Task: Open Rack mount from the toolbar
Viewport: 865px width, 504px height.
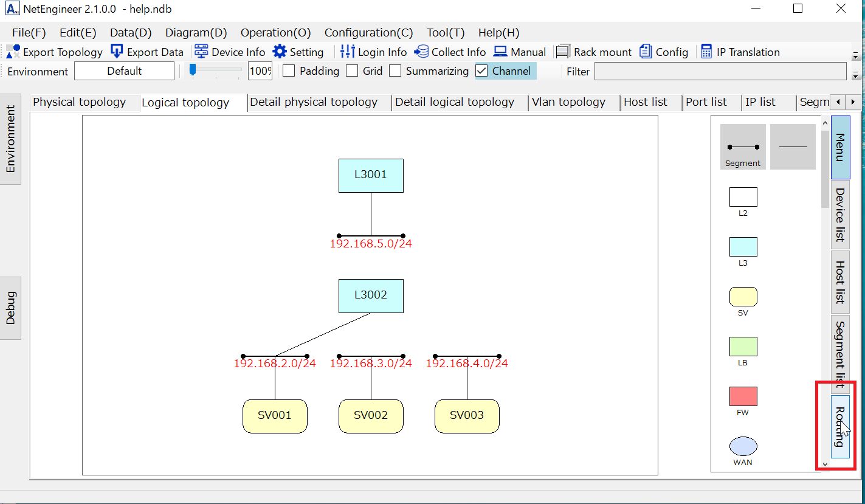Action: pyautogui.click(x=563, y=52)
